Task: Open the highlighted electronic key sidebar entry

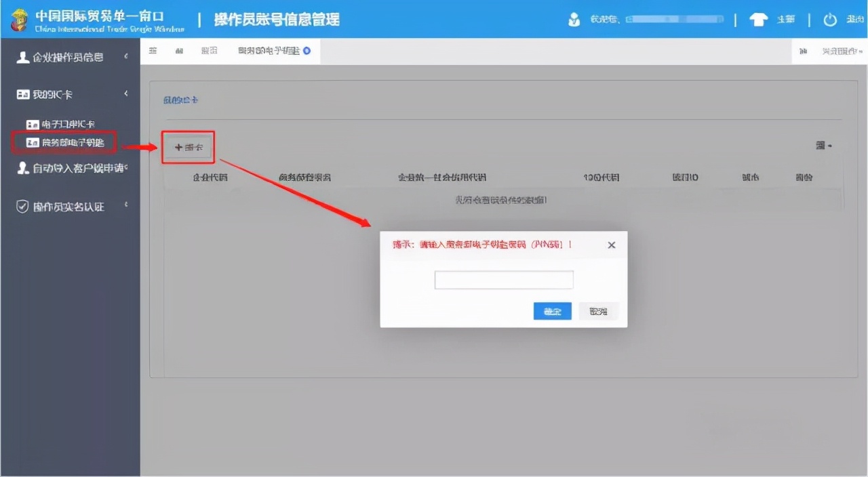Action: pos(64,142)
